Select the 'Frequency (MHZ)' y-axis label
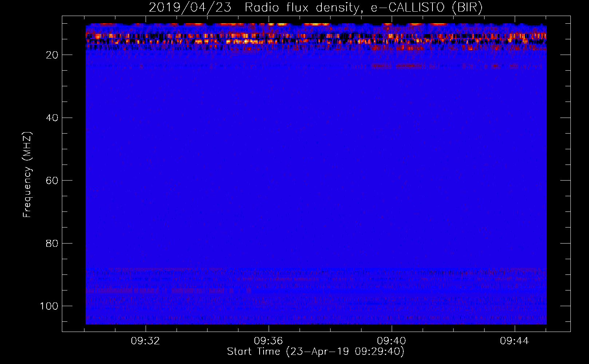 pyautogui.click(x=27, y=174)
